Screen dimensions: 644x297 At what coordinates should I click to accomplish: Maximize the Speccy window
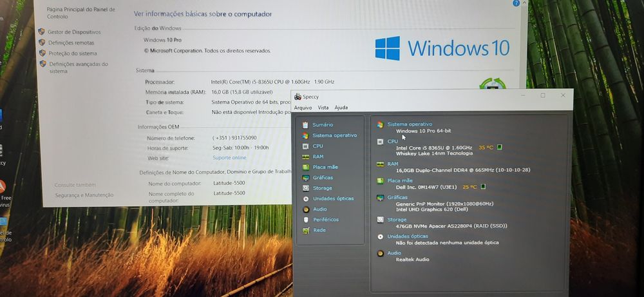pyautogui.click(x=542, y=95)
